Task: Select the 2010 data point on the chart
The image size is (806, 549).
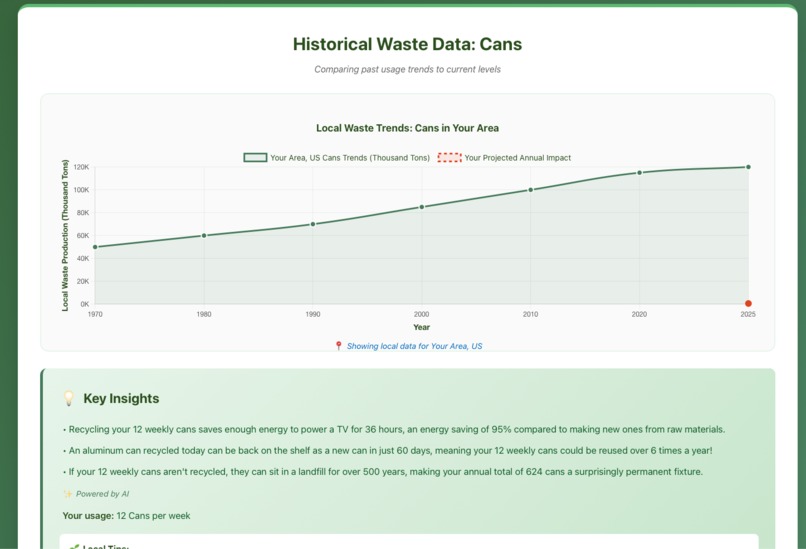Action: [x=530, y=190]
